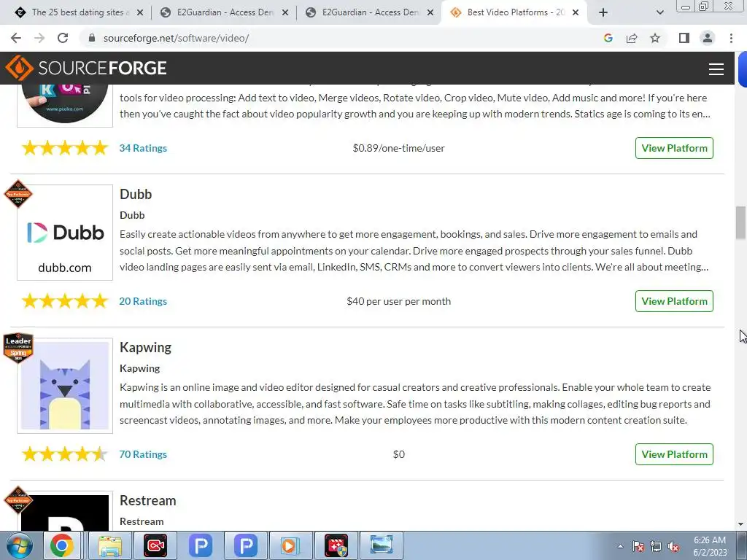Click the network tray icon
The width and height of the screenshot is (747, 560).
click(656, 546)
